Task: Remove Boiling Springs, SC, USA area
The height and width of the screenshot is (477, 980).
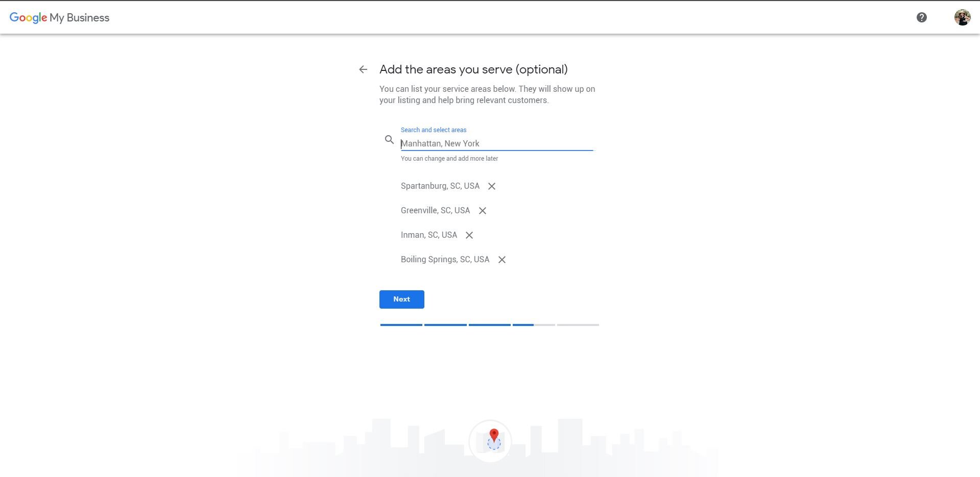Action: point(502,260)
